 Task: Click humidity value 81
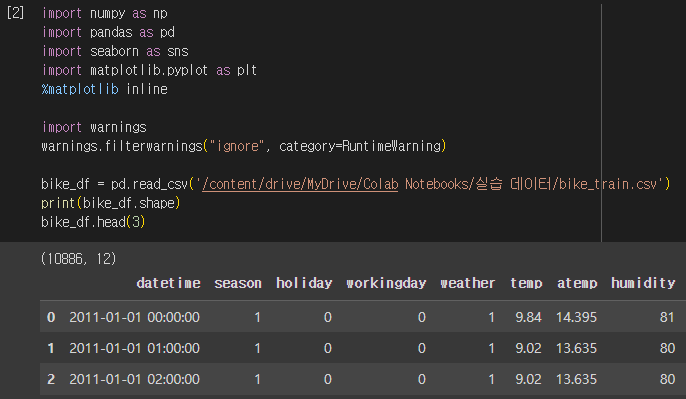[x=667, y=317]
